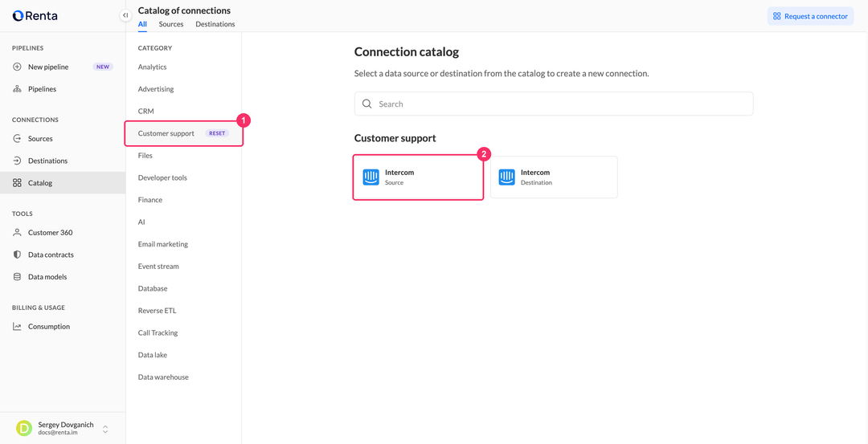Filter by Event stream category
Image resolution: width=868 pixels, height=444 pixels.
click(x=158, y=266)
